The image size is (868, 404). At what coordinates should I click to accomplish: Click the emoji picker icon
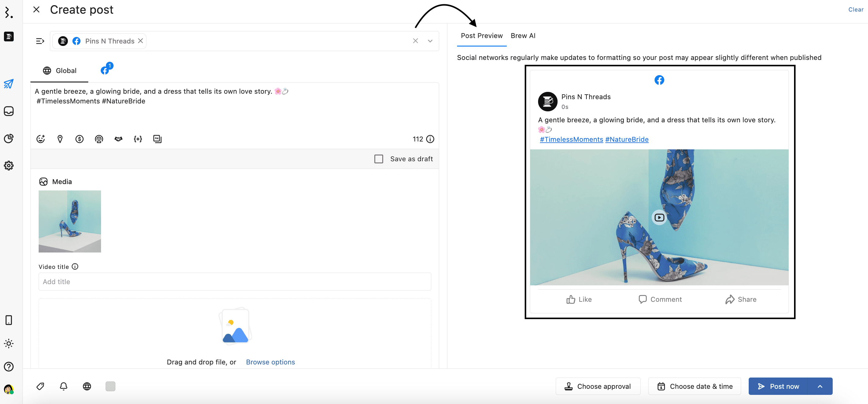(40, 139)
